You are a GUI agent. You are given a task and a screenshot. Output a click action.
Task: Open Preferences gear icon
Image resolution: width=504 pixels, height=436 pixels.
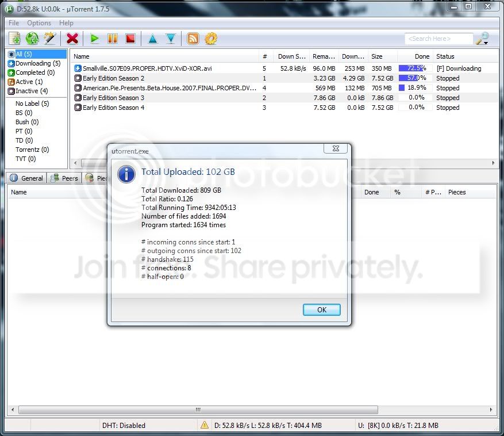point(211,39)
